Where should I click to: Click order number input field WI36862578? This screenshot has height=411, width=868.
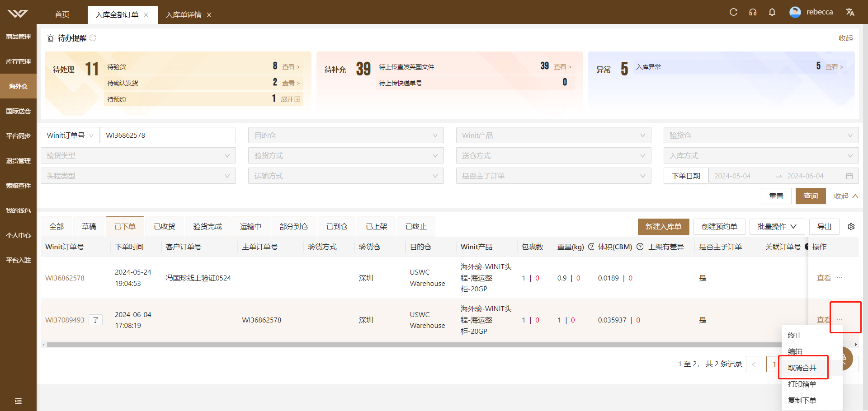tap(168, 135)
